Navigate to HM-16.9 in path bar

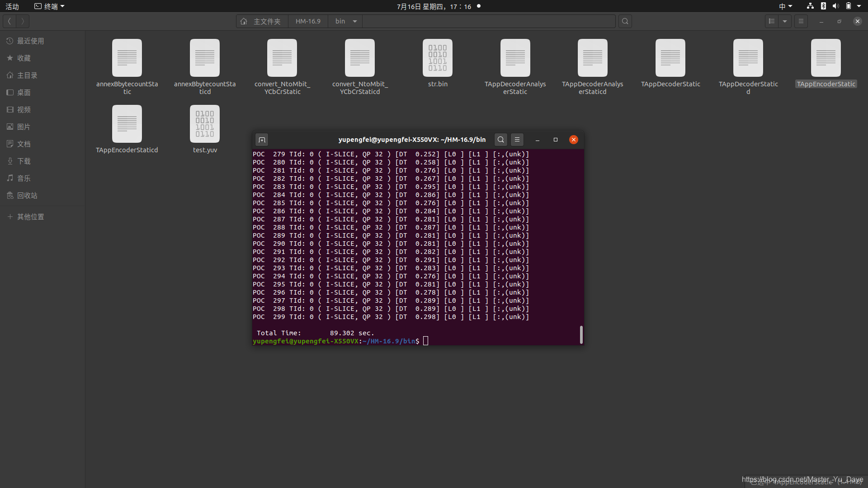pos(308,21)
